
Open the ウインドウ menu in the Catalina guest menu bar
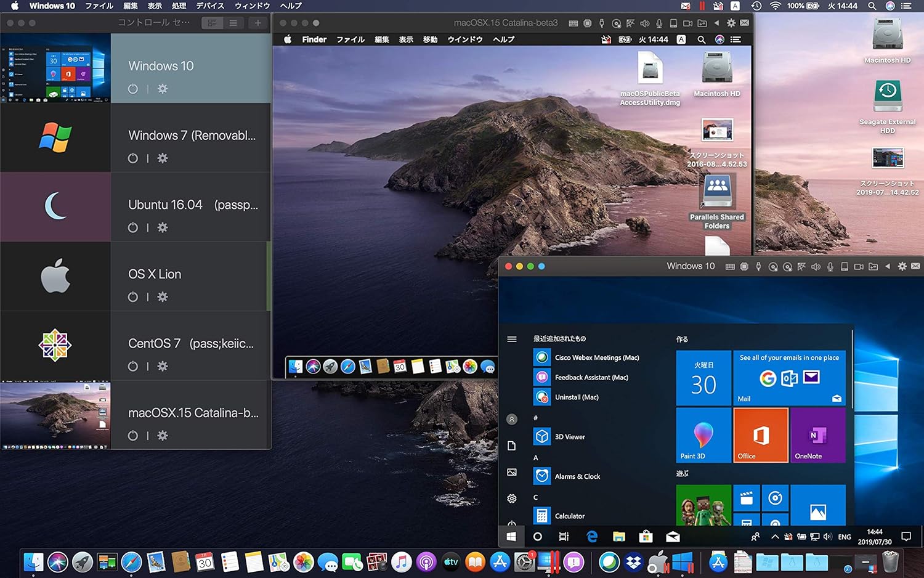[464, 39]
